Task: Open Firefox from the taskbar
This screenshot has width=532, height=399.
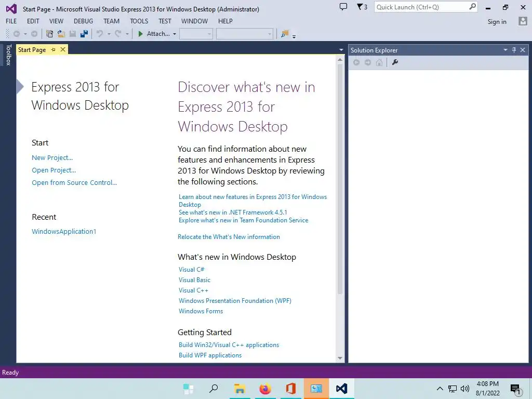Action: pos(265,389)
